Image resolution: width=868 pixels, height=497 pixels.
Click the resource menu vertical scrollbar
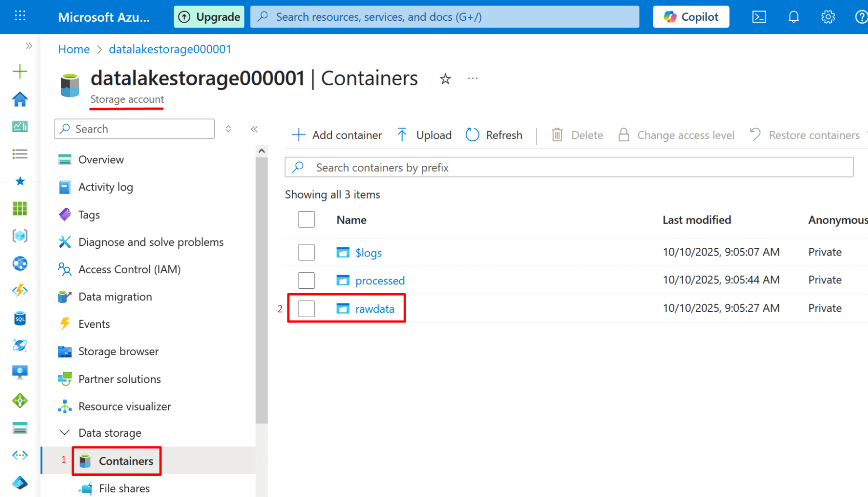261,289
